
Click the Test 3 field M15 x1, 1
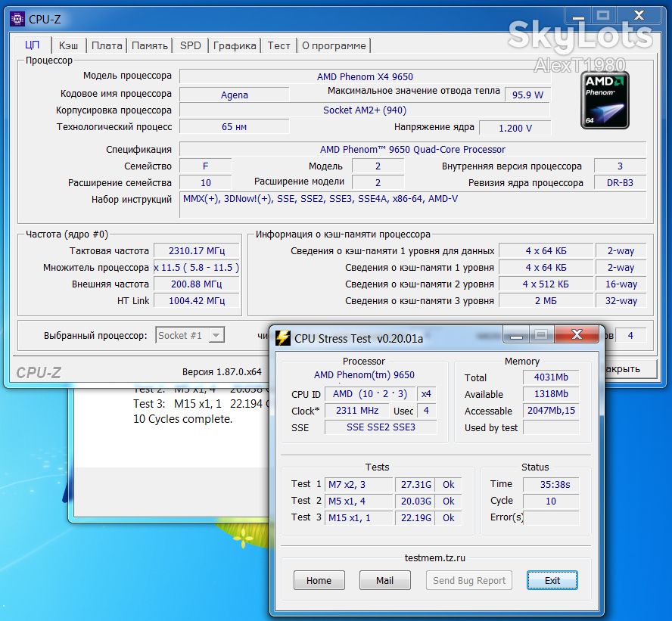click(358, 518)
